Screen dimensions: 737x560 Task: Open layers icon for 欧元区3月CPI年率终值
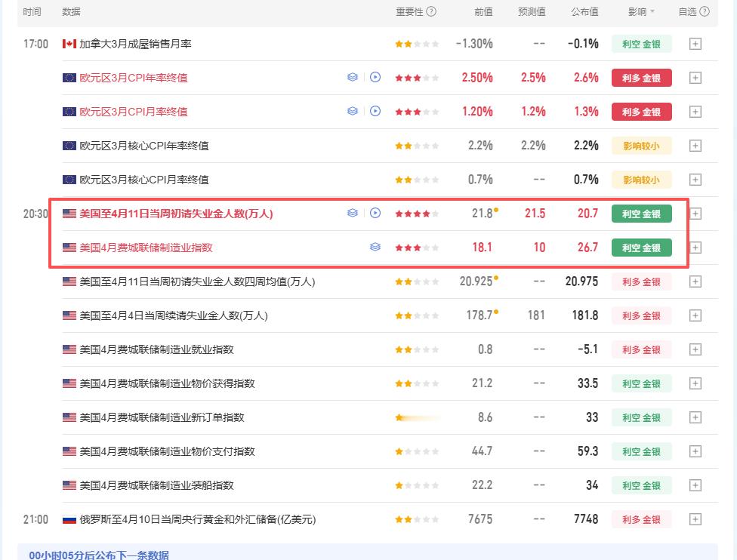pyautogui.click(x=353, y=77)
